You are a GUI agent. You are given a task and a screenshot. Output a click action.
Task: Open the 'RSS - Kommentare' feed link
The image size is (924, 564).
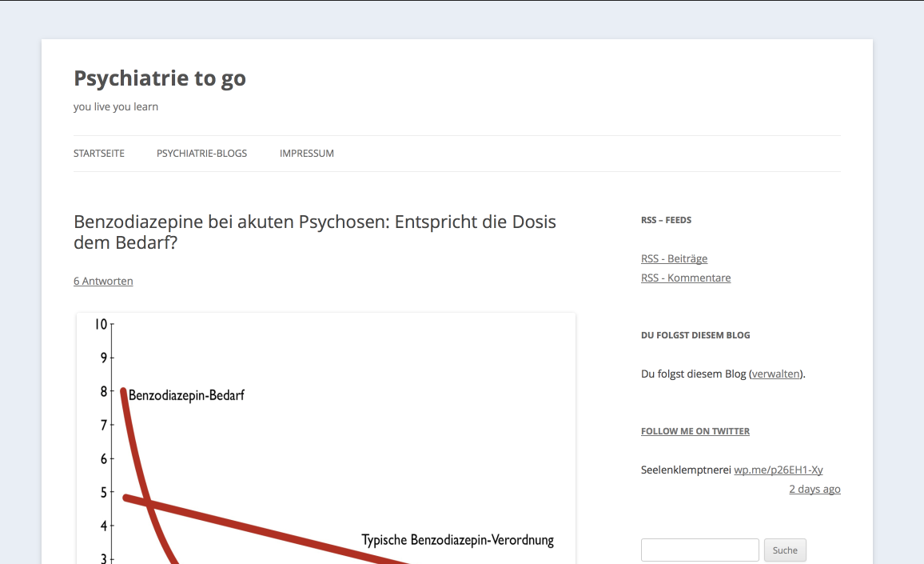tap(686, 278)
